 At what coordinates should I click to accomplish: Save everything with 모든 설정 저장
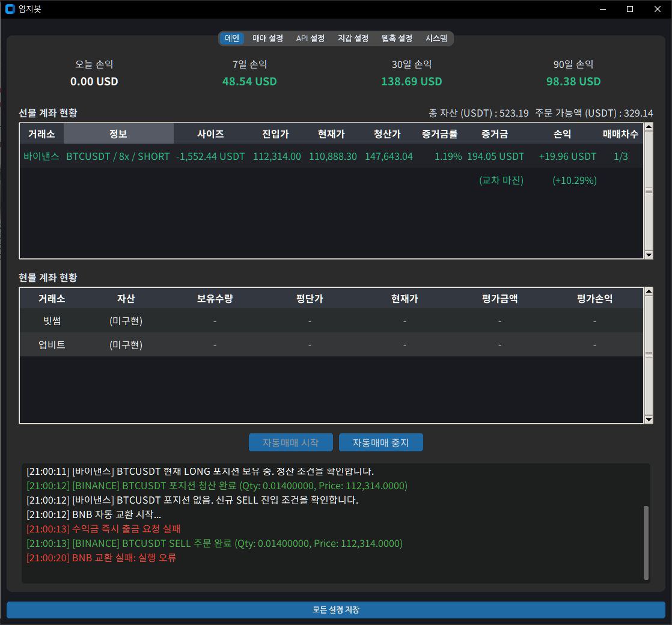click(x=335, y=610)
